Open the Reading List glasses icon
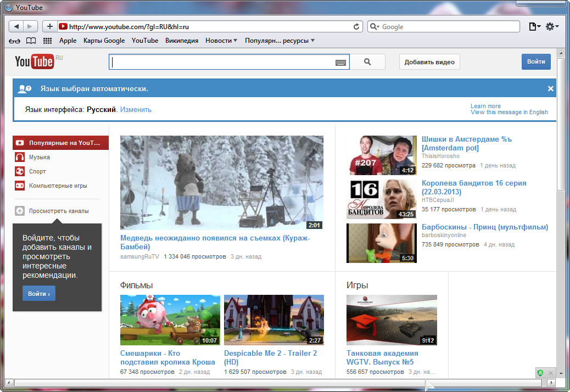This screenshot has width=570, height=392. click(15, 41)
